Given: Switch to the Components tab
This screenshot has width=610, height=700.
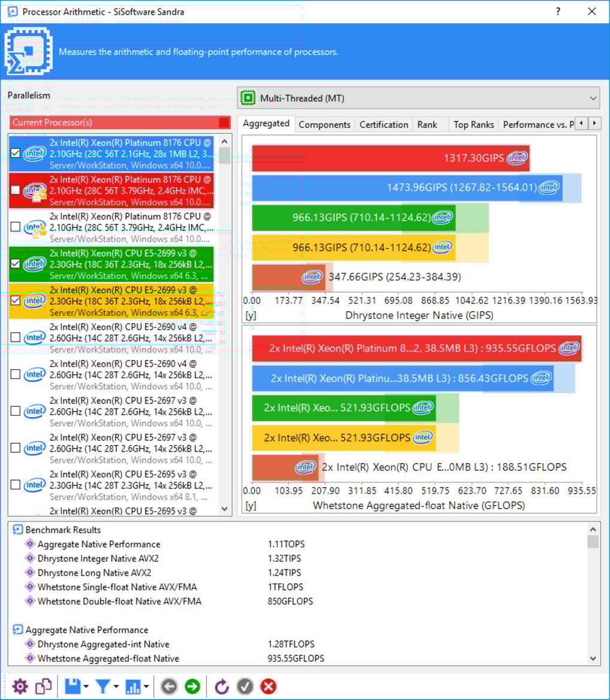Looking at the screenshot, I should pyautogui.click(x=324, y=124).
